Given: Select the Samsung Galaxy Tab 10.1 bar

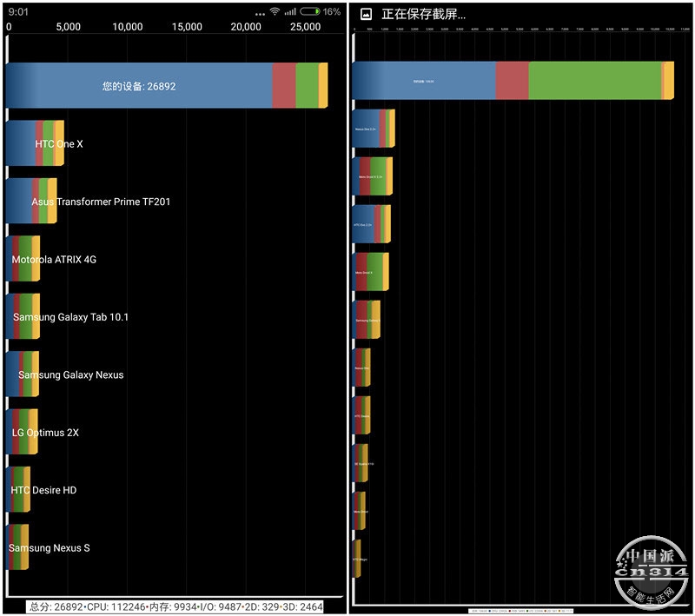Looking at the screenshot, I should coord(23,316).
